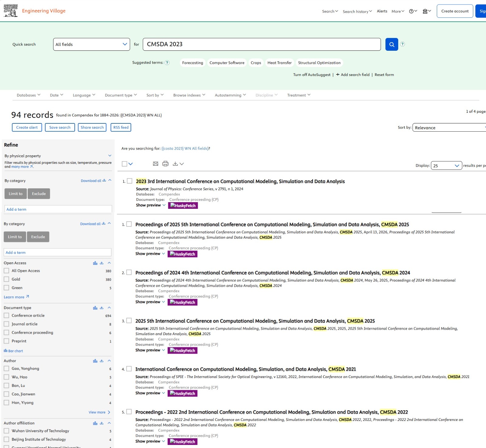Viewport: 486px width, 448px height.
Task: Click HuskyFetch for Proceedings of 2024 4th conference
Action: 182,302
